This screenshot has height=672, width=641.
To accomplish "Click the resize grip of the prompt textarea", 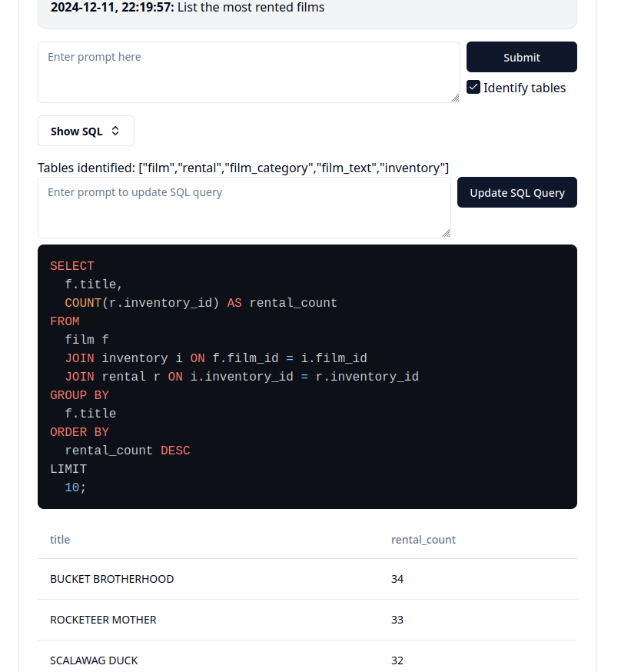I will coord(454,98).
